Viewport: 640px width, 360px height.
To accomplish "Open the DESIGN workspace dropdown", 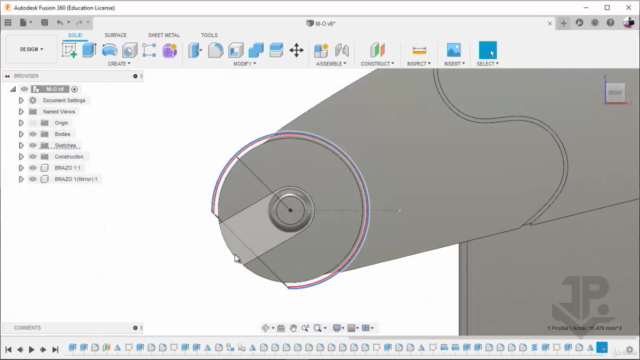I will click(31, 49).
